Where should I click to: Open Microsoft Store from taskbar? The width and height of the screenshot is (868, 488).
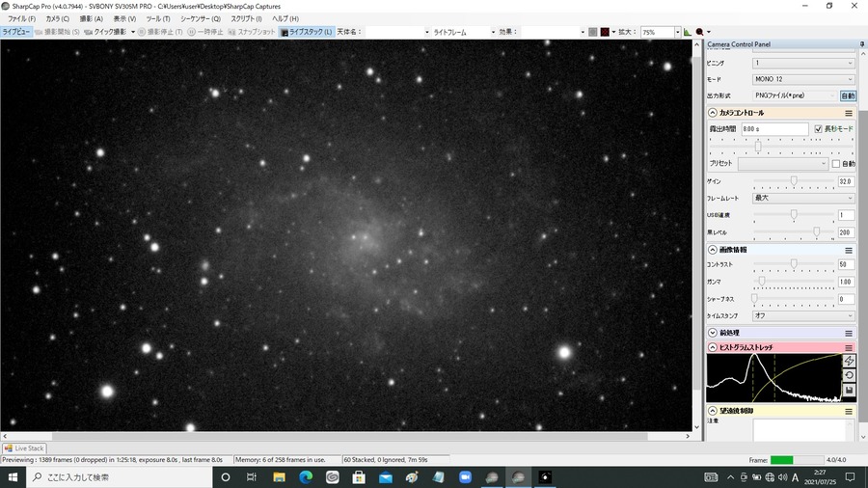click(x=359, y=477)
